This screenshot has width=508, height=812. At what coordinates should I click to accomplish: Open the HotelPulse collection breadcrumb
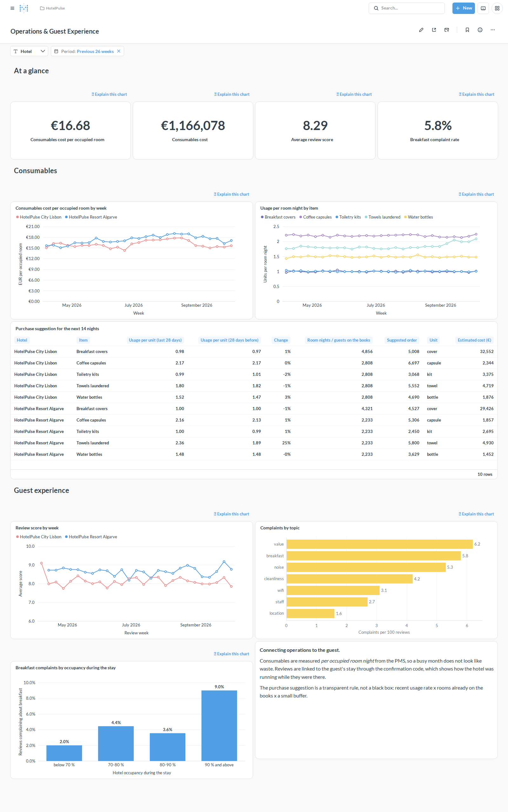(52, 8)
